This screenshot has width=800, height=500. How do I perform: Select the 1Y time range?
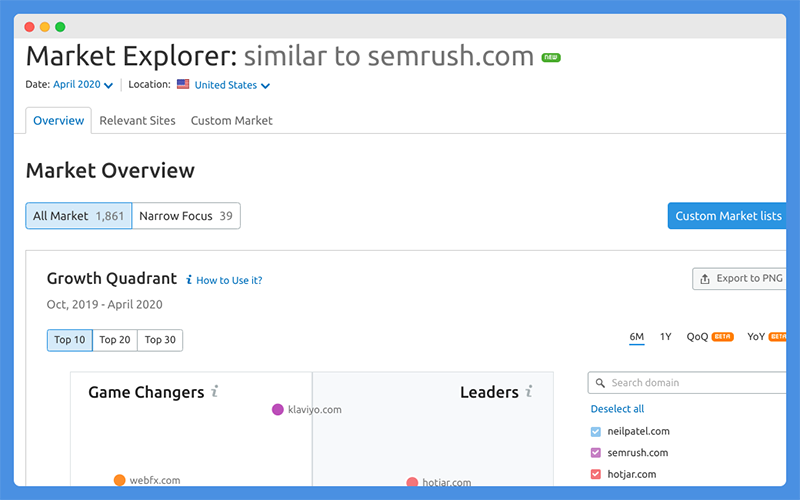click(x=665, y=337)
